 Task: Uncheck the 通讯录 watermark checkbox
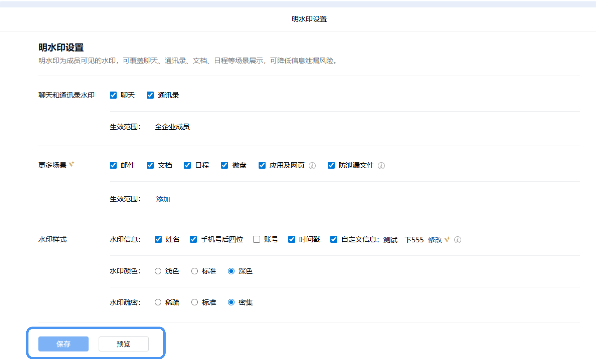click(150, 95)
